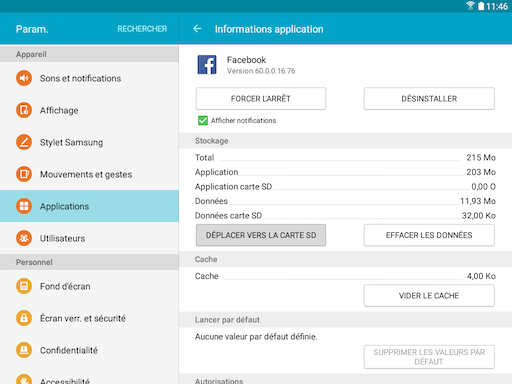Tap the Appareil section header
The width and height of the screenshot is (512, 384).
[89, 54]
